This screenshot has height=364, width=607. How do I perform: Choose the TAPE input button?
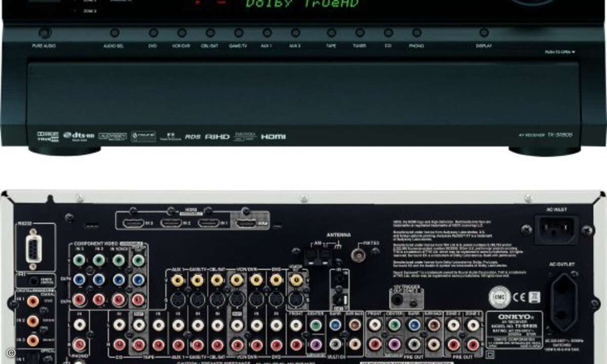331,33
